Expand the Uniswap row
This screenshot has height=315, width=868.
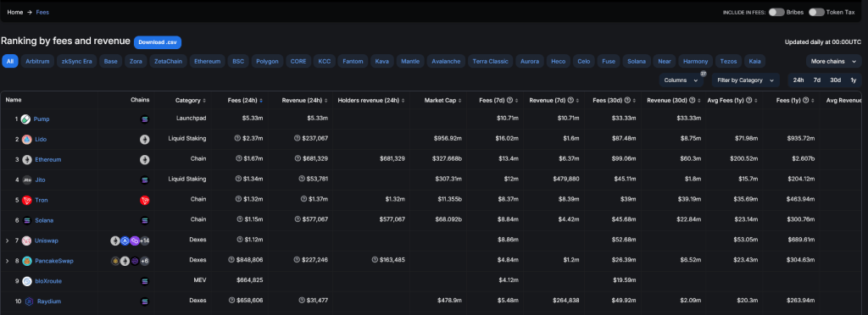pyautogui.click(x=7, y=241)
